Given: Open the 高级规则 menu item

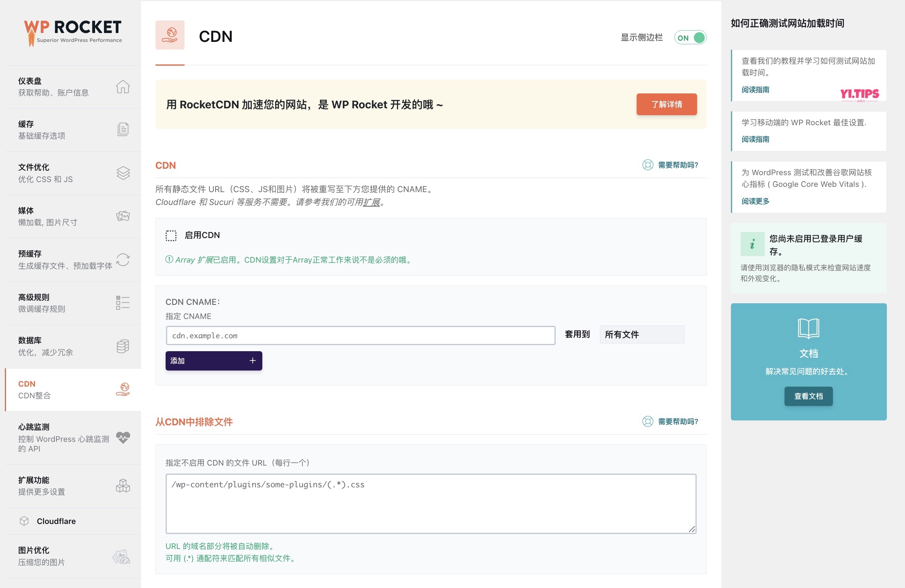Looking at the screenshot, I should pyautogui.click(x=73, y=303).
